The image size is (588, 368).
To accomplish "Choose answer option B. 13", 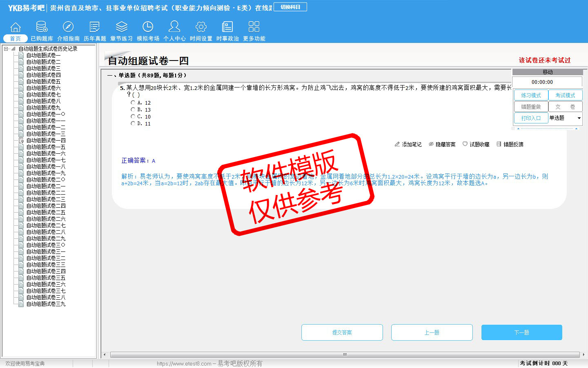I will click(133, 110).
